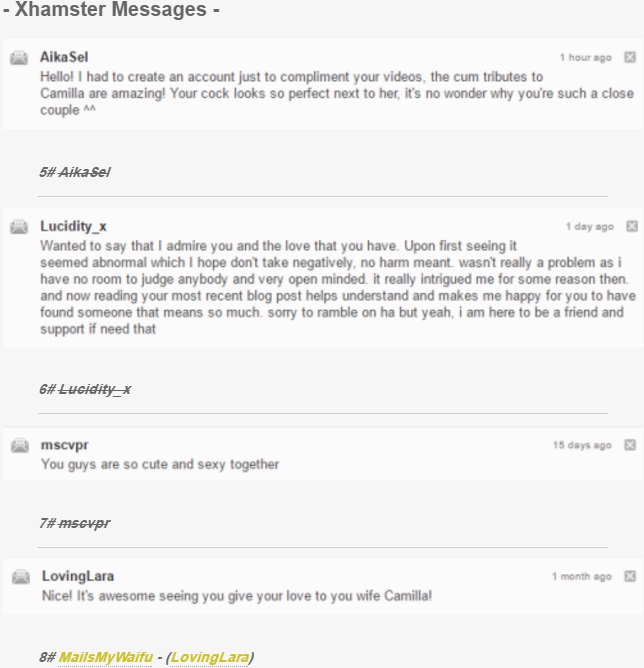
Task: Open the yellow LovingLara link in parentheses
Action: 210,657
